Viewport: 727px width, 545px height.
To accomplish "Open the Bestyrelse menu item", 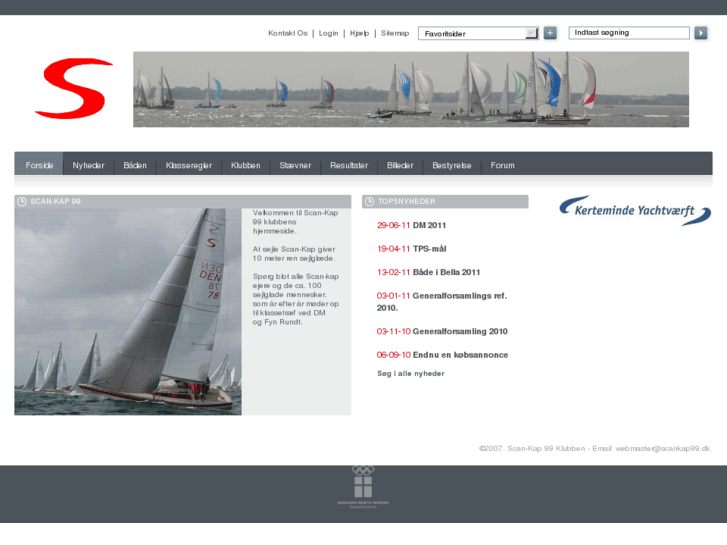I will pos(452,165).
